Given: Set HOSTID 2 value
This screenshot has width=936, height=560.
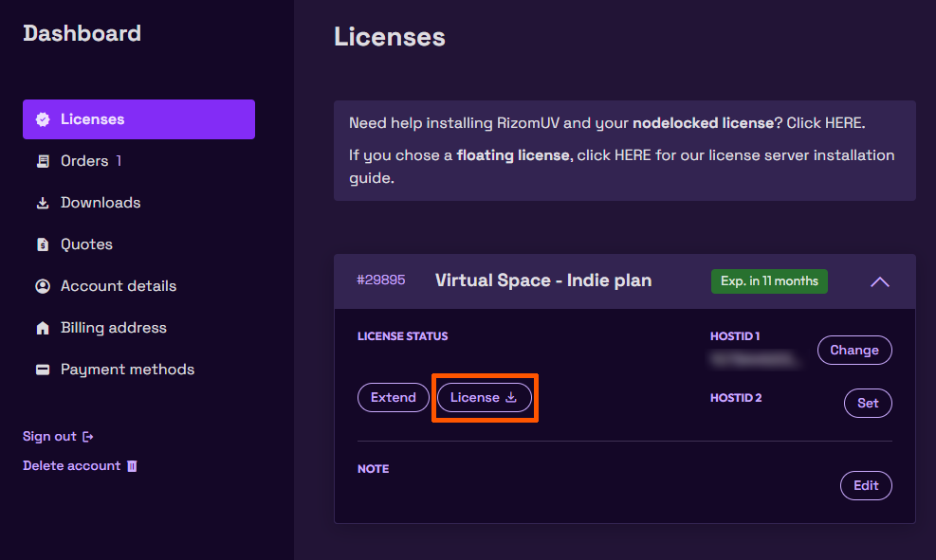Looking at the screenshot, I should [x=868, y=403].
